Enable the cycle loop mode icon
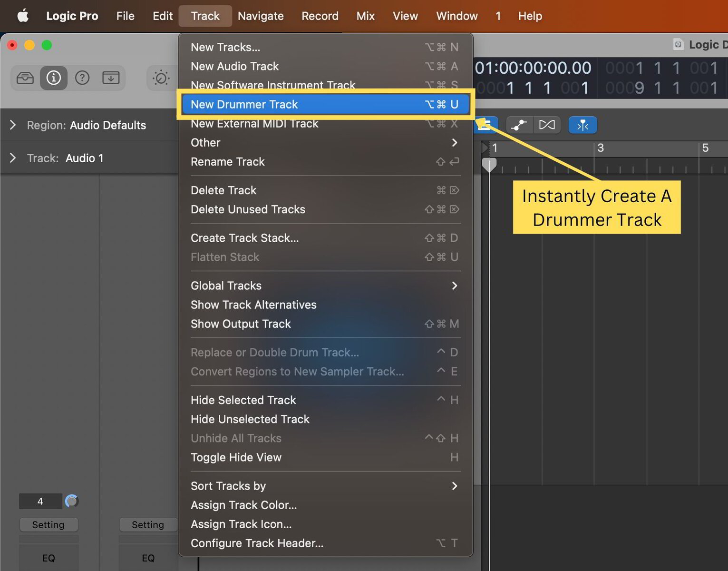 tap(547, 125)
